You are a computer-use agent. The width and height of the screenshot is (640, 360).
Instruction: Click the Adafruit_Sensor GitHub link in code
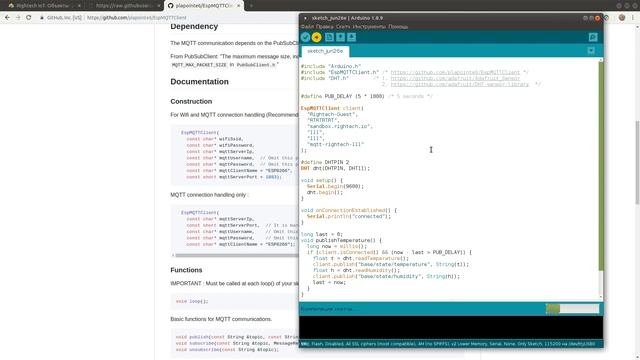(455, 78)
